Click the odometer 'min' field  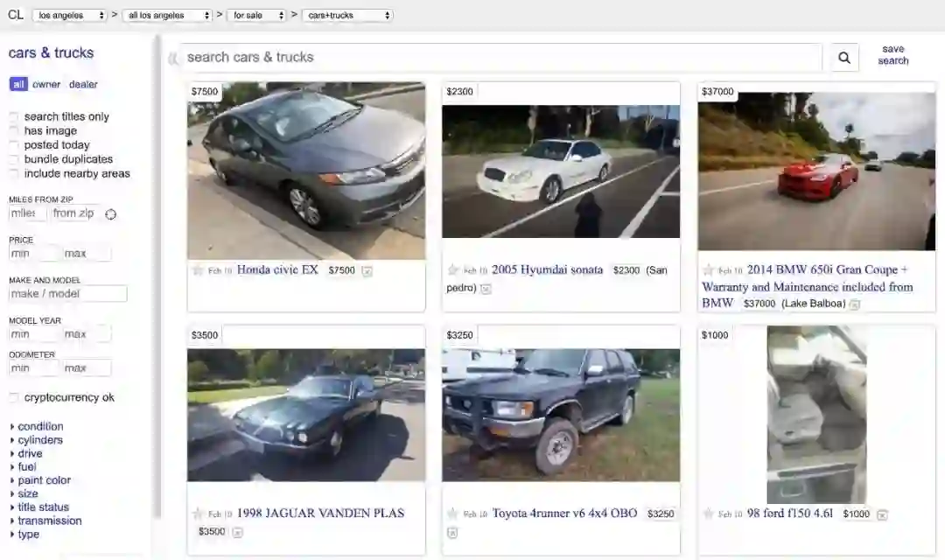34,367
